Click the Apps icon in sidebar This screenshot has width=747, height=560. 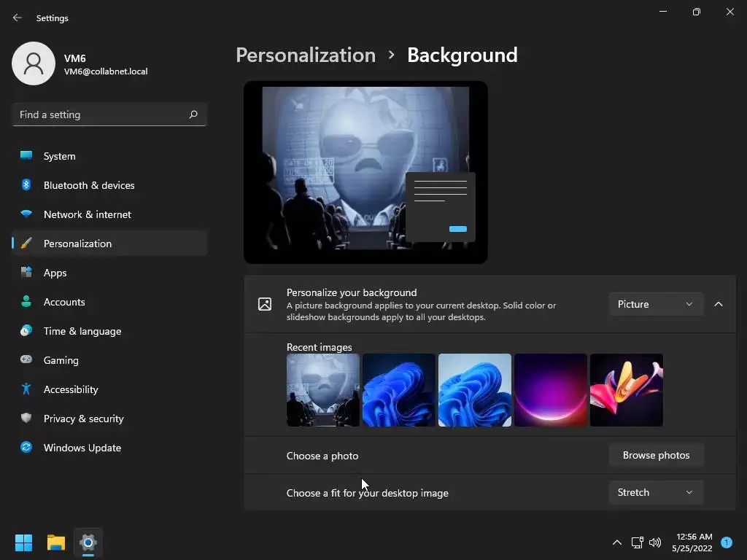26,273
